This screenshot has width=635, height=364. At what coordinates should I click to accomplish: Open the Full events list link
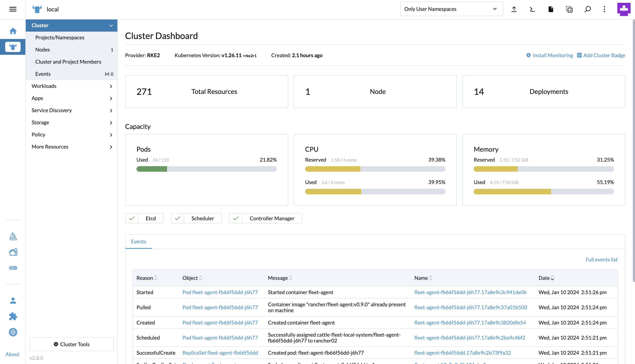(x=602, y=260)
